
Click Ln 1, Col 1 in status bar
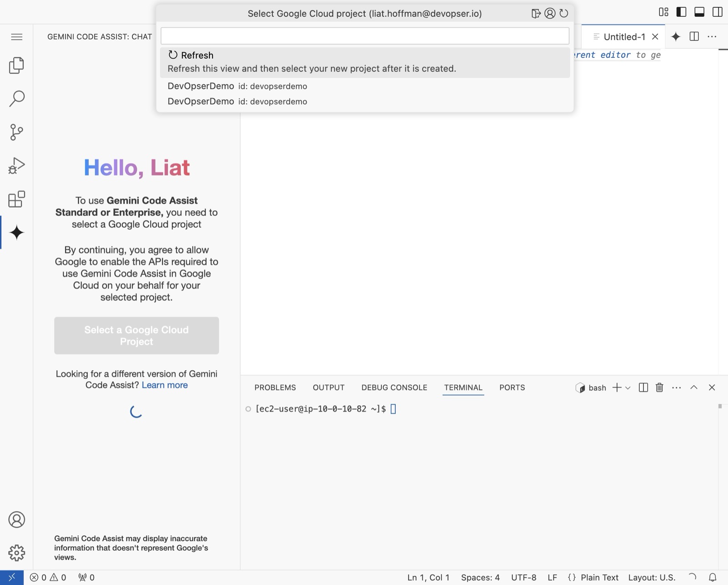[428, 577]
